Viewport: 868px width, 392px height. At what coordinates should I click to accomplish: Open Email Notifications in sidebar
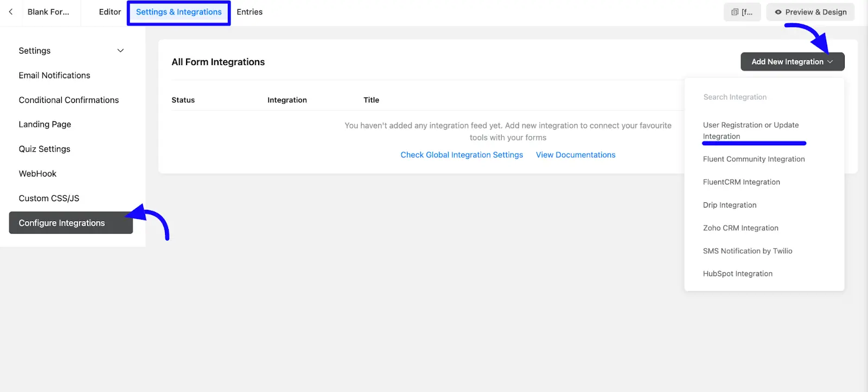pyautogui.click(x=54, y=75)
